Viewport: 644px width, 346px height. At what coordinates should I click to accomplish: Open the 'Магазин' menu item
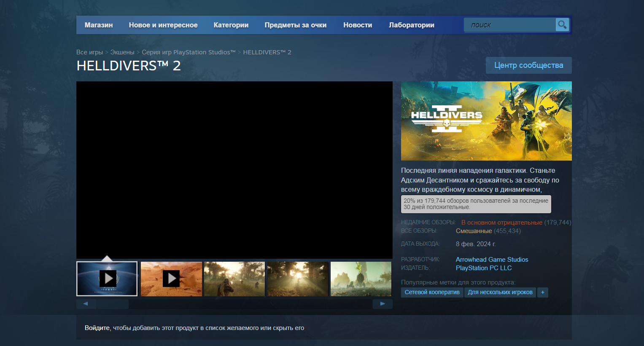tap(98, 25)
